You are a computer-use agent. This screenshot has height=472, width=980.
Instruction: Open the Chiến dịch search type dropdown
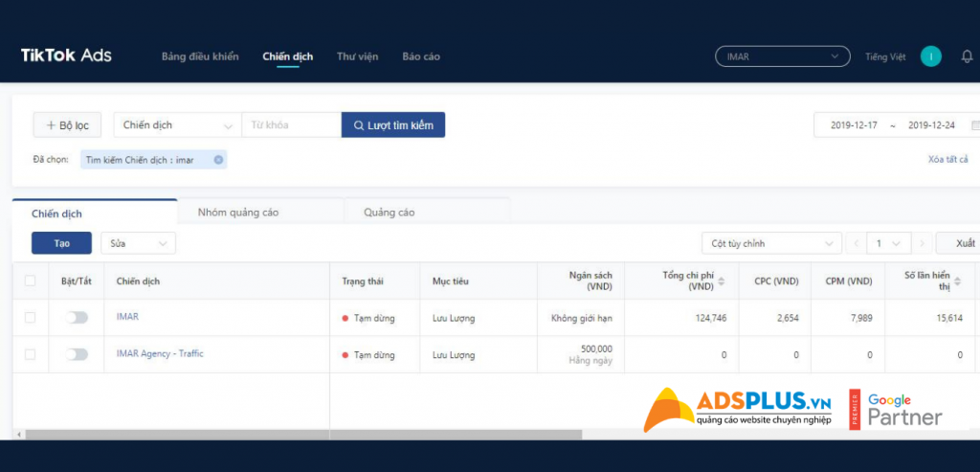click(177, 125)
